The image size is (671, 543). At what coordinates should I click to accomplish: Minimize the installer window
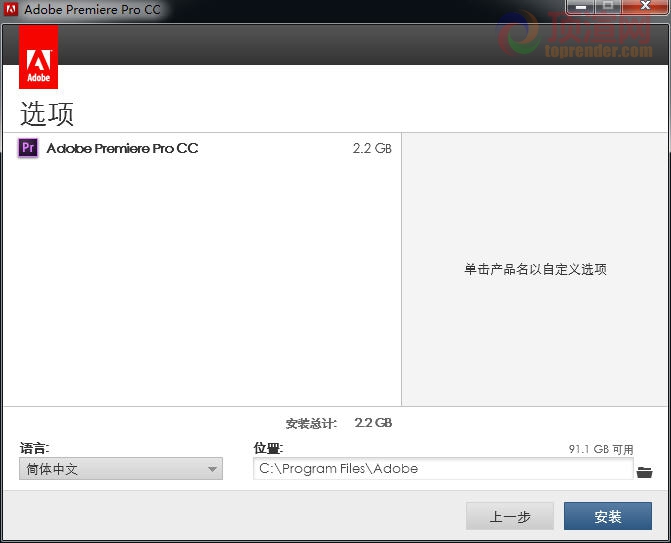tap(580, 6)
